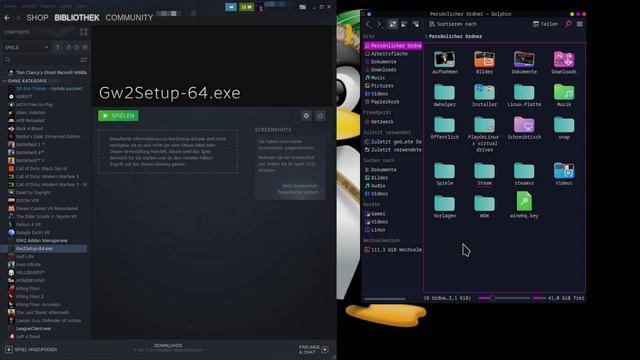Open Dolphin search magnifier icon
This screenshot has height=360, width=640.
point(568,24)
